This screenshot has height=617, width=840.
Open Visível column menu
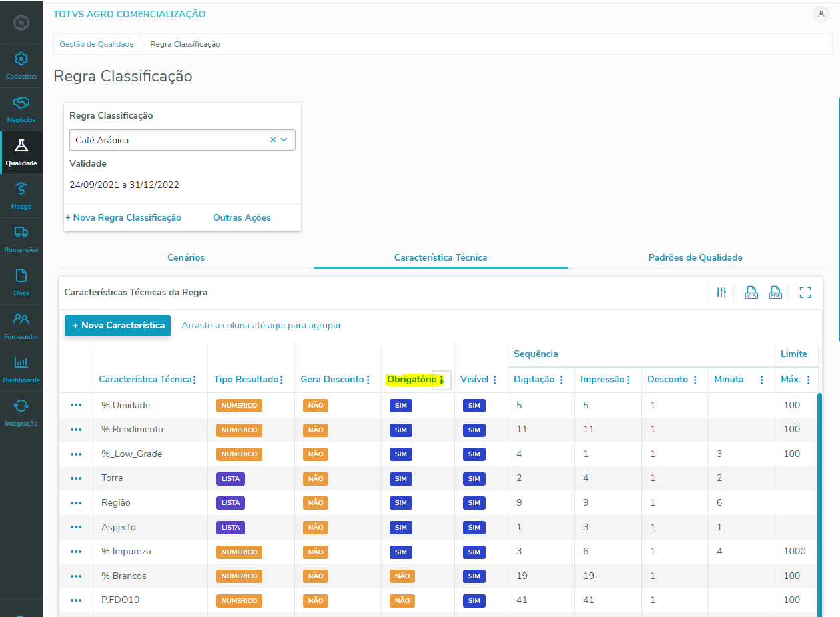[494, 380]
